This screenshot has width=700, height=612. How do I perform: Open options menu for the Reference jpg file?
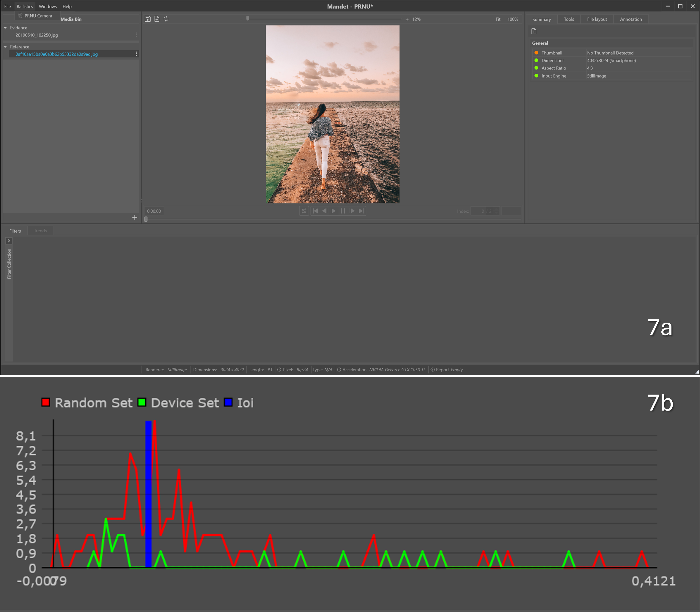point(136,54)
